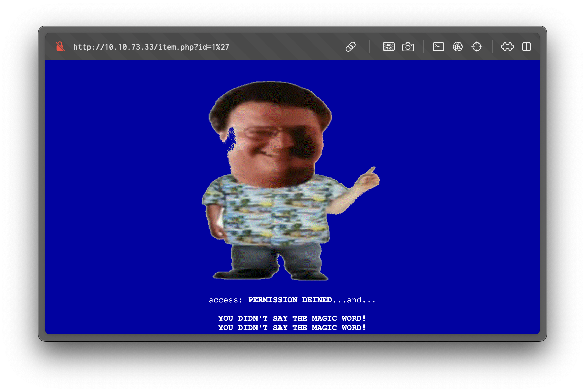Click the globe network icon

click(458, 47)
